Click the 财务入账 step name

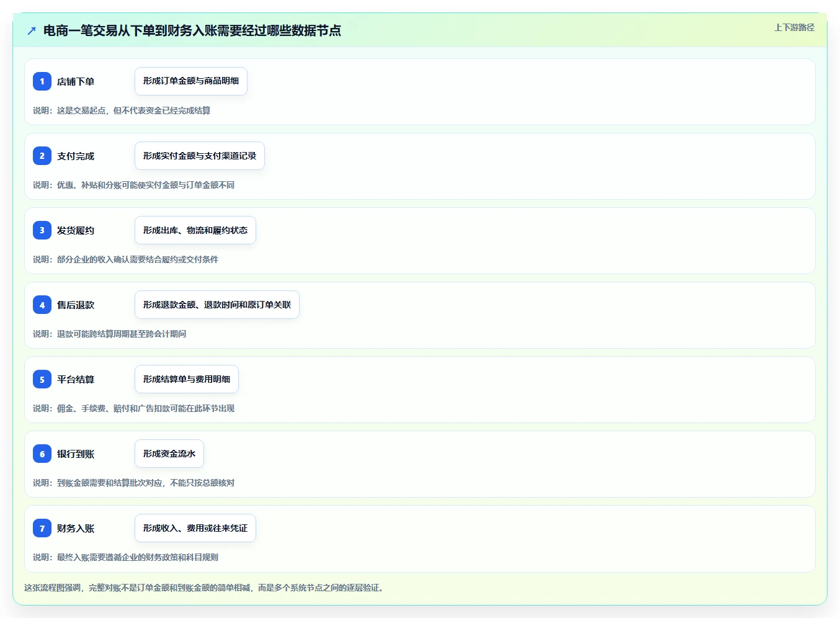(x=76, y=528)
